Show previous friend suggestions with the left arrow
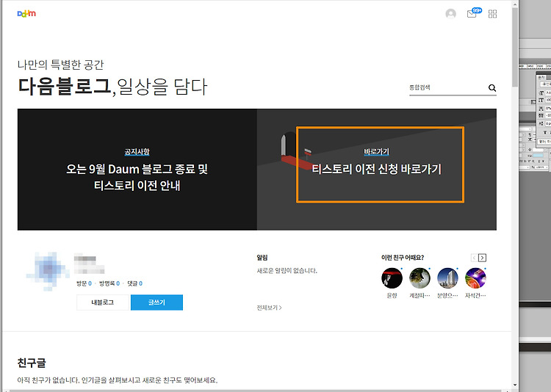 point(474,258)
